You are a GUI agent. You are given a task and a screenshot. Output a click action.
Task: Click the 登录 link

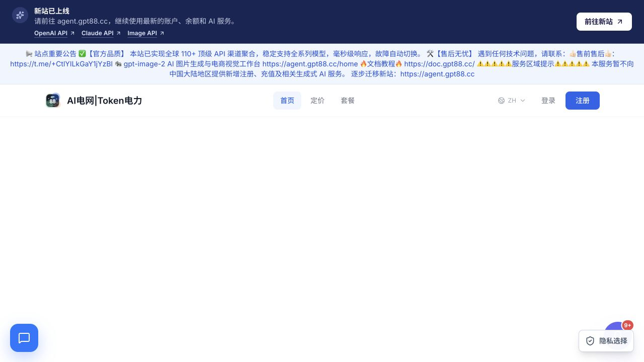[548, 101]
